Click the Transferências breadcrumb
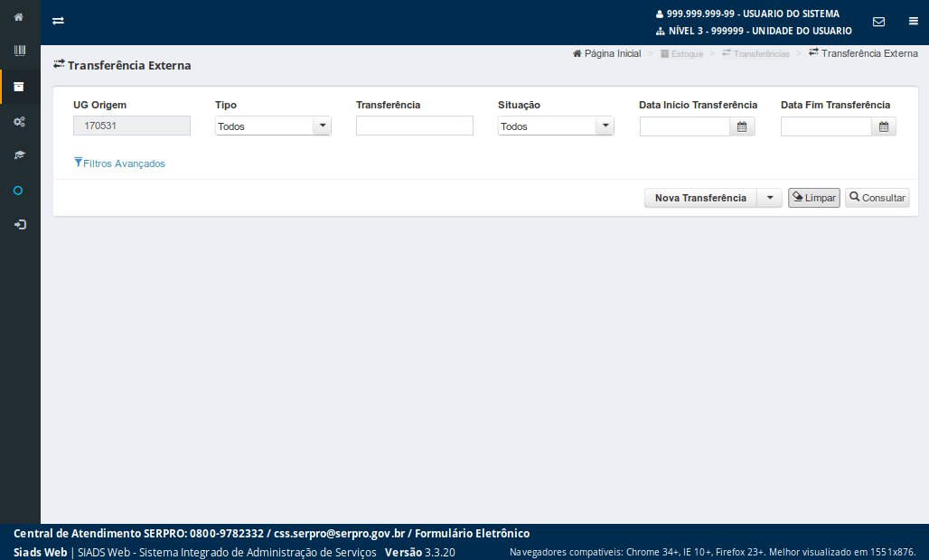The width and height of the screenshot is (929, 560). [x=756, y=54]
